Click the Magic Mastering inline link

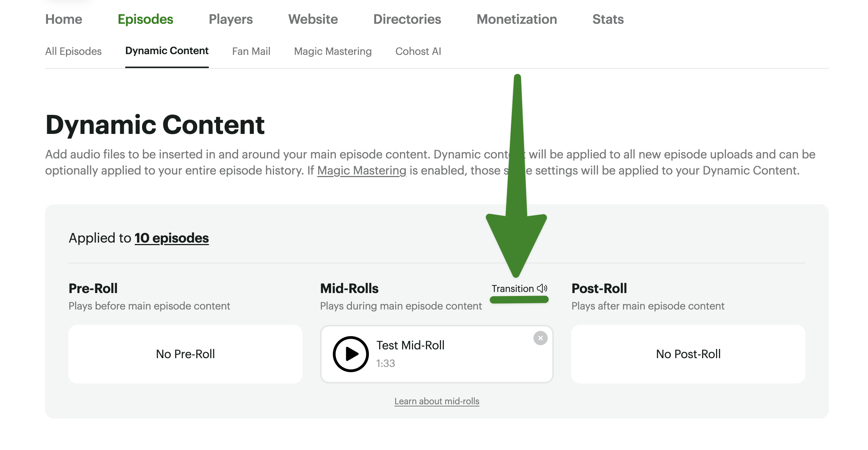click(361, 170)
